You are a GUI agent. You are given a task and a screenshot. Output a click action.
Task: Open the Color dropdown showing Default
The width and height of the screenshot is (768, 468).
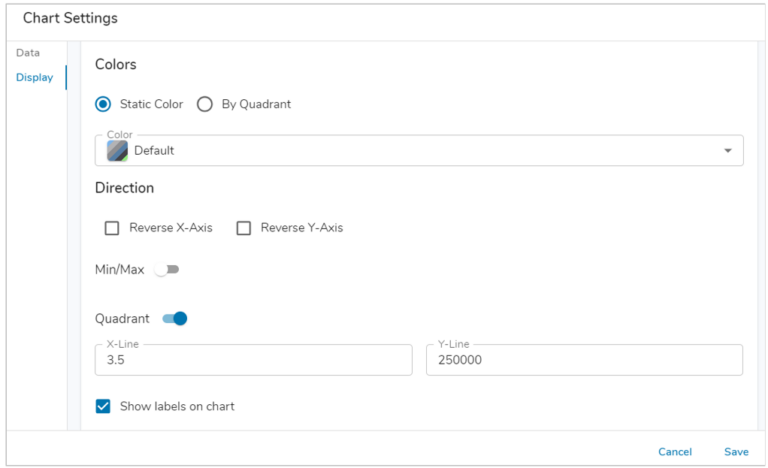click(419, 150)
